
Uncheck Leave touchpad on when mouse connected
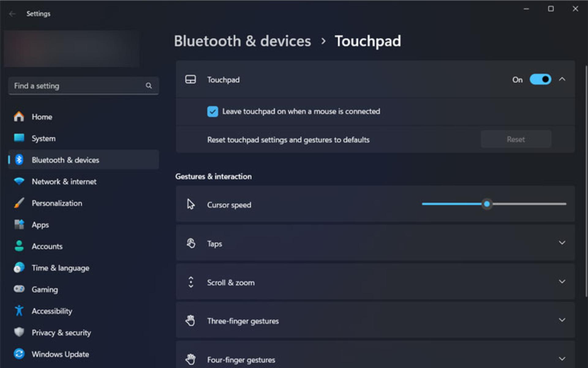213,112
